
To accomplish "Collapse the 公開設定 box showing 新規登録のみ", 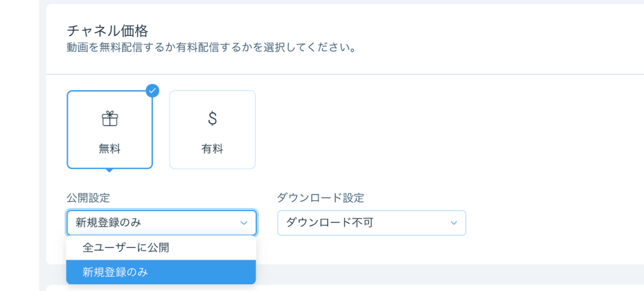I will click(162, 223).
